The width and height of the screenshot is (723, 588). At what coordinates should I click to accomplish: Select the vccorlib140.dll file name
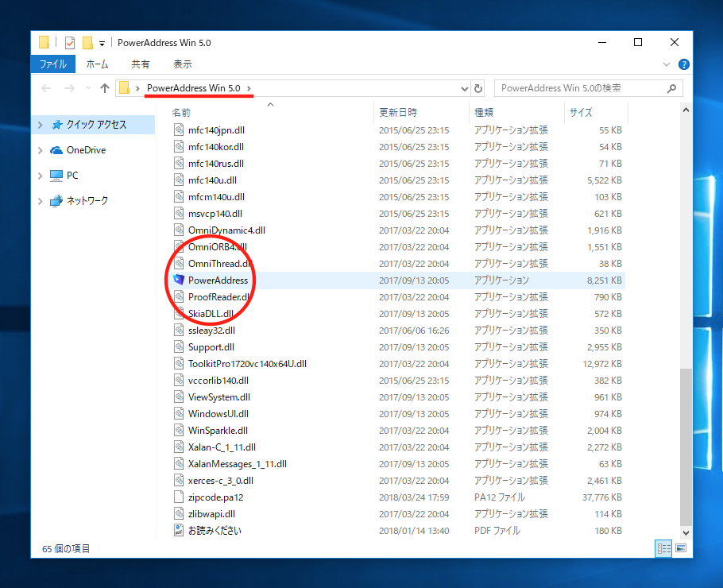(218, 381)
